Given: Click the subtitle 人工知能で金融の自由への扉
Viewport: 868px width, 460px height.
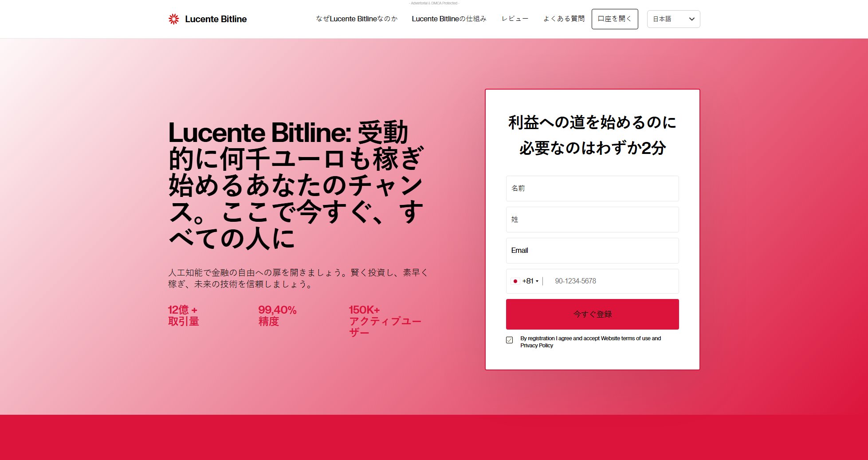Looking at the screenshot, I should 298,278.
